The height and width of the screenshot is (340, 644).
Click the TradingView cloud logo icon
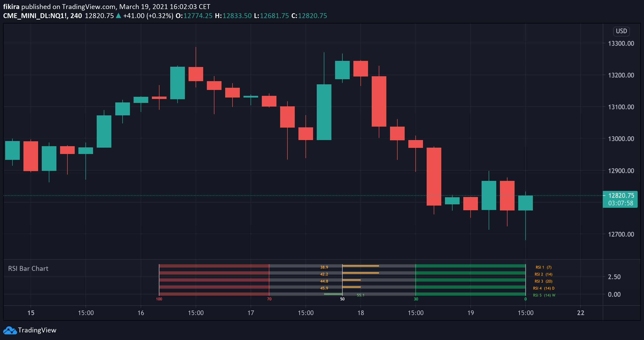click(10, 330)
